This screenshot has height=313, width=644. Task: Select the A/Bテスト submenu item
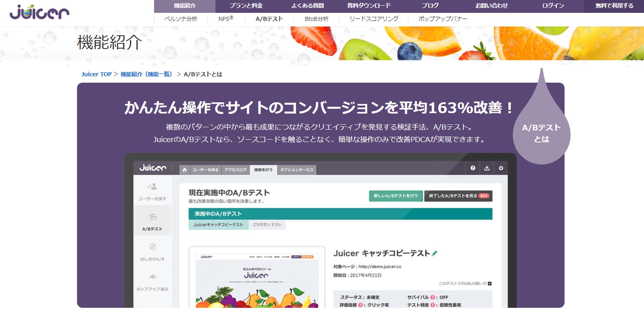(x=269, y=19)
